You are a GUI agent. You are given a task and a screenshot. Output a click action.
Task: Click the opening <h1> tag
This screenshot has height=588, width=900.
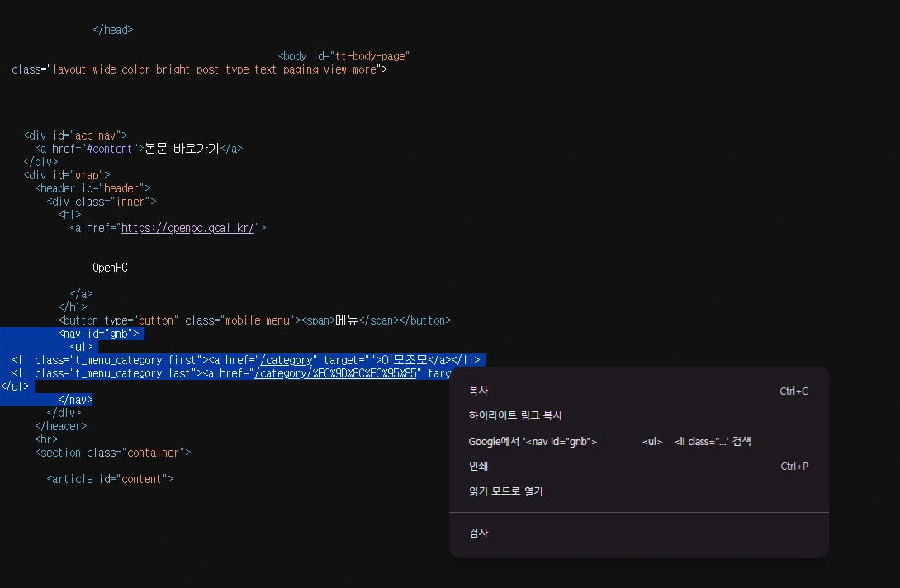click(69, 215)
